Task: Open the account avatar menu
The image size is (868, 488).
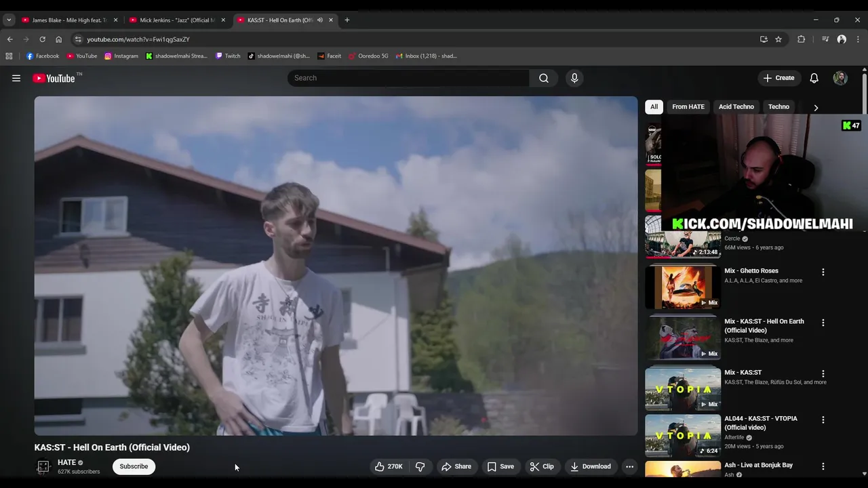Action: pos(840,78)
